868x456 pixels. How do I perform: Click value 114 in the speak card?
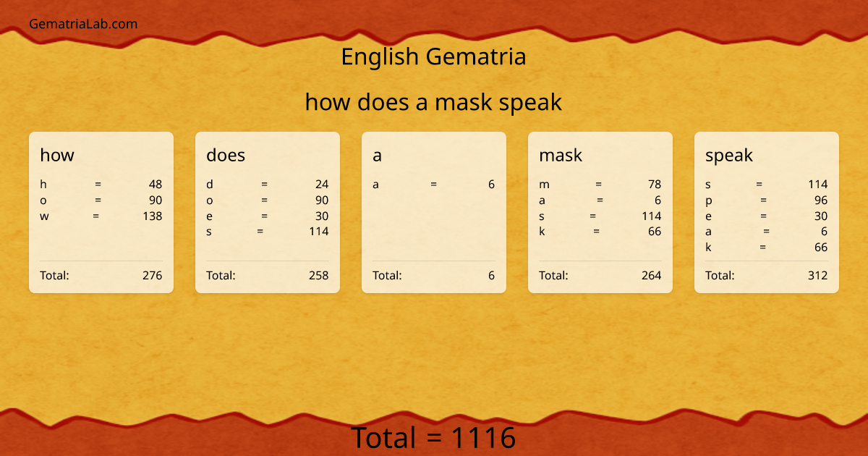coord(818,184)
